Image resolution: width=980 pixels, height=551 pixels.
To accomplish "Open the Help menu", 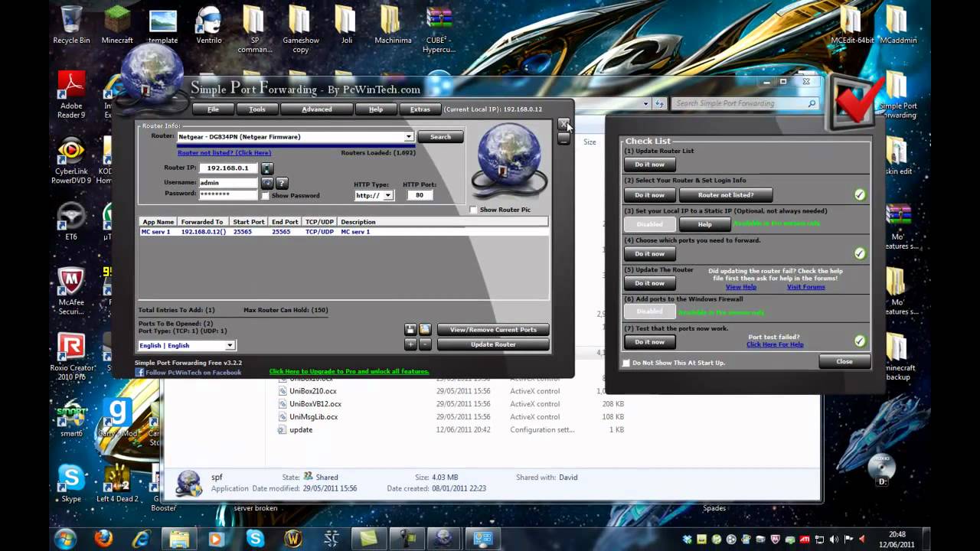I will click(x=376, y=109).
